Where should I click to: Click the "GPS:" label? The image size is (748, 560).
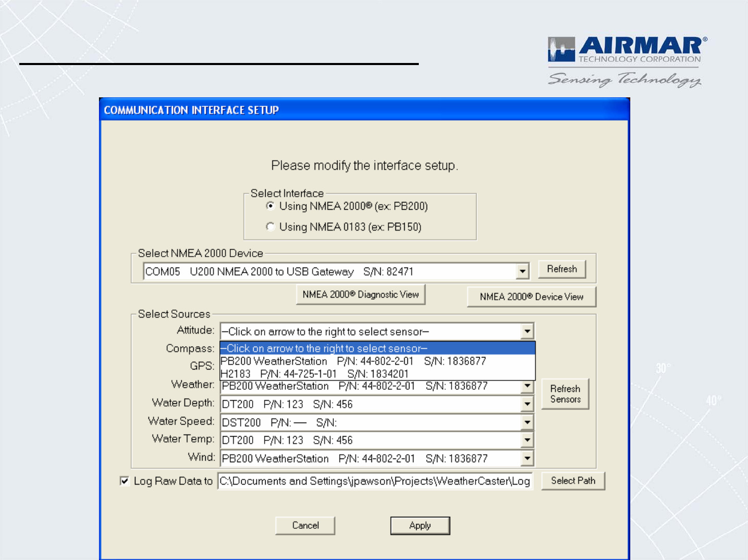point(202,366)
